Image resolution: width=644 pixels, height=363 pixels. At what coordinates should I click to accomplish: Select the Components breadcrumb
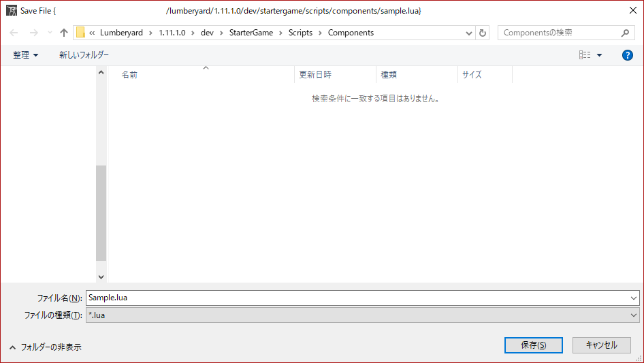tap(351, 33)
